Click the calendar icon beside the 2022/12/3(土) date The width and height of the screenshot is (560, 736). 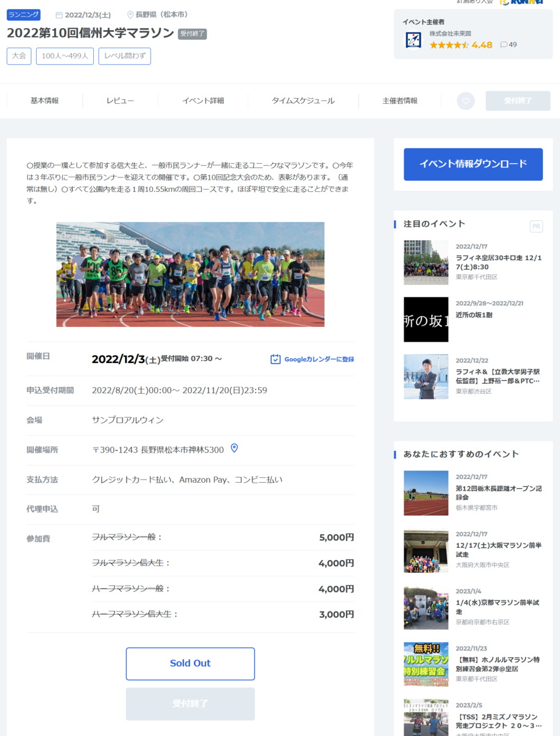click(59, 15)
